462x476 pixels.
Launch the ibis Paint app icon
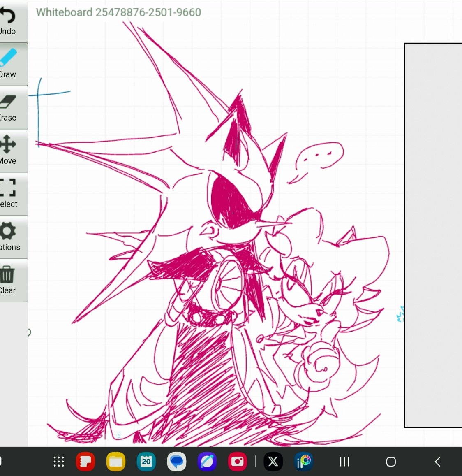point(304,462)
